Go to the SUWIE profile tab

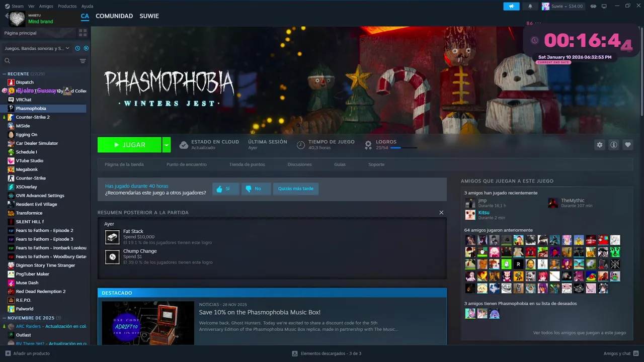(149, 16)
